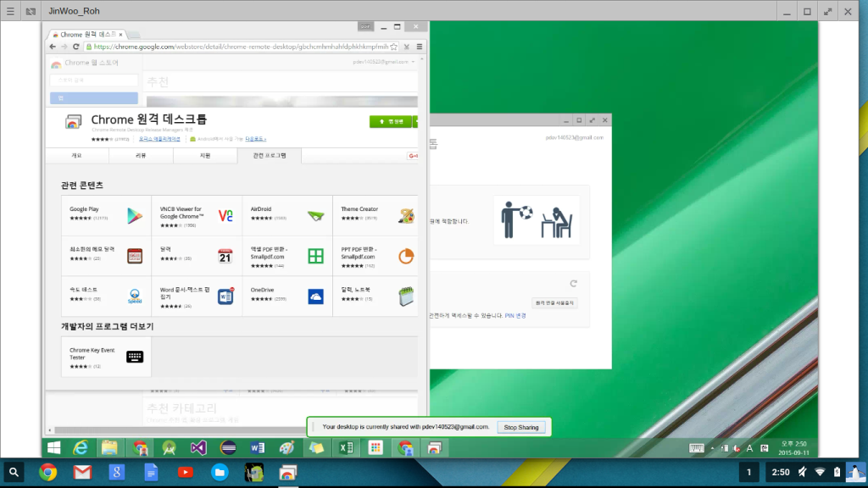
Task: Open File Explorer on the Windows taskbar
Action: click(x=109, y=447)
